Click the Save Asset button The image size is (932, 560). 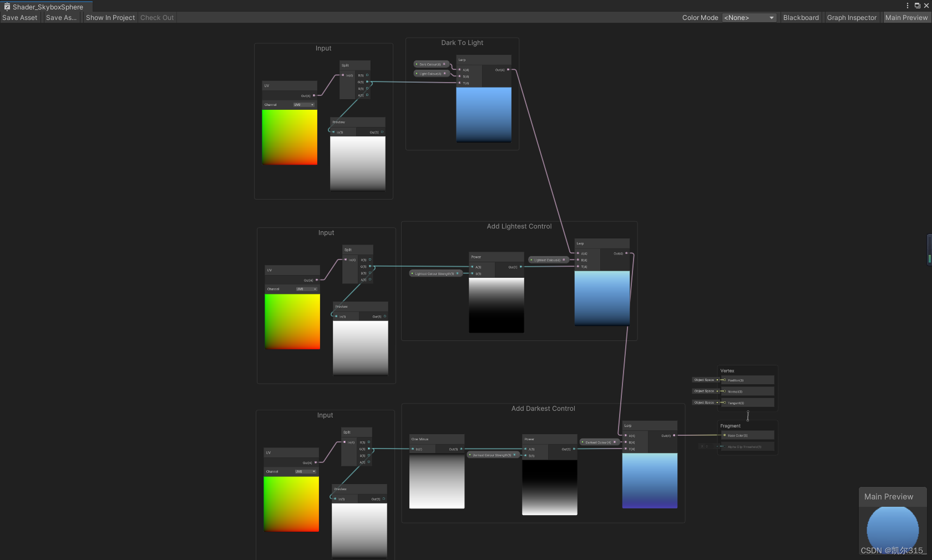19,17
